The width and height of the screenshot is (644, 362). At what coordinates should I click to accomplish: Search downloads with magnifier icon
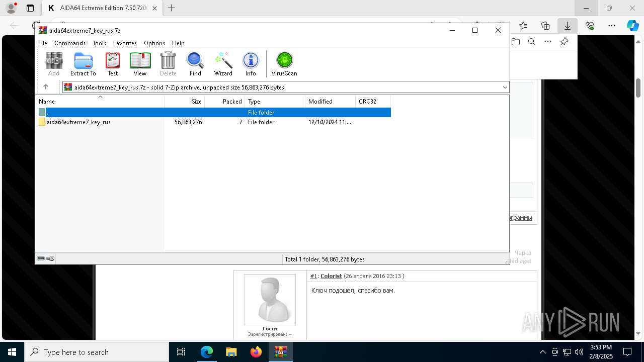coord(532,42)
